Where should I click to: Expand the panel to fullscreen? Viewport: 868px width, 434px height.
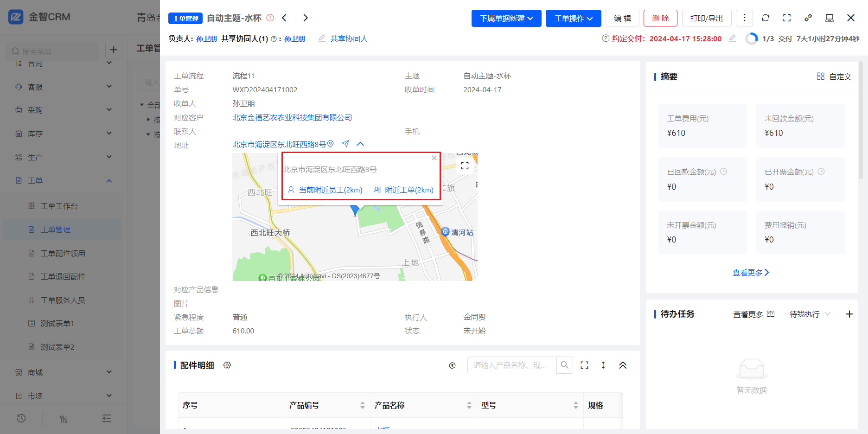coord(787,18)
